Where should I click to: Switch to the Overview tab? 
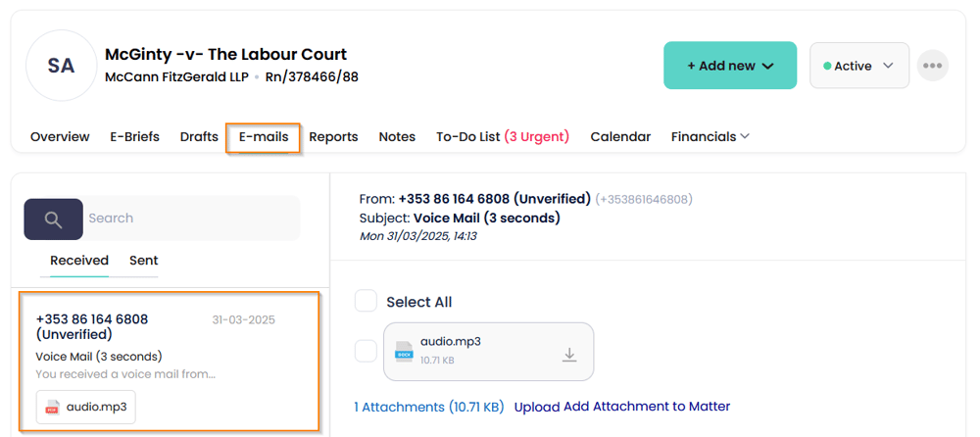coord(60,137)
